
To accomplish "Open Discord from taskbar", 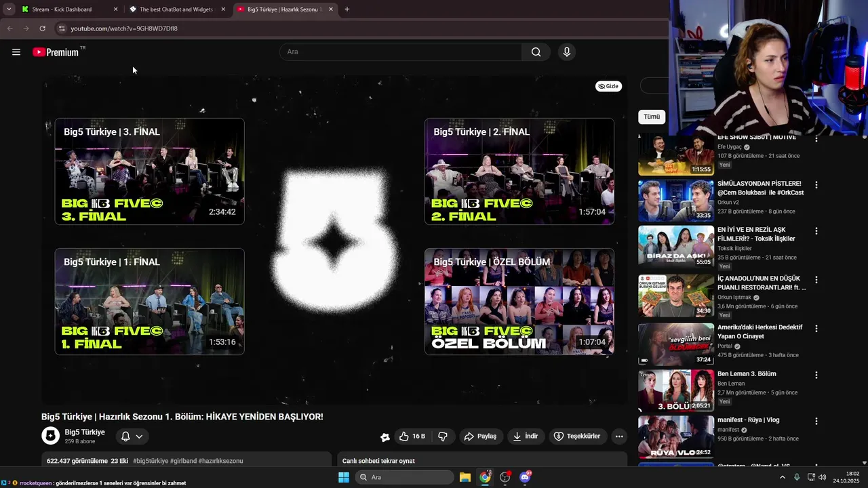I will (x=525, y=477).
